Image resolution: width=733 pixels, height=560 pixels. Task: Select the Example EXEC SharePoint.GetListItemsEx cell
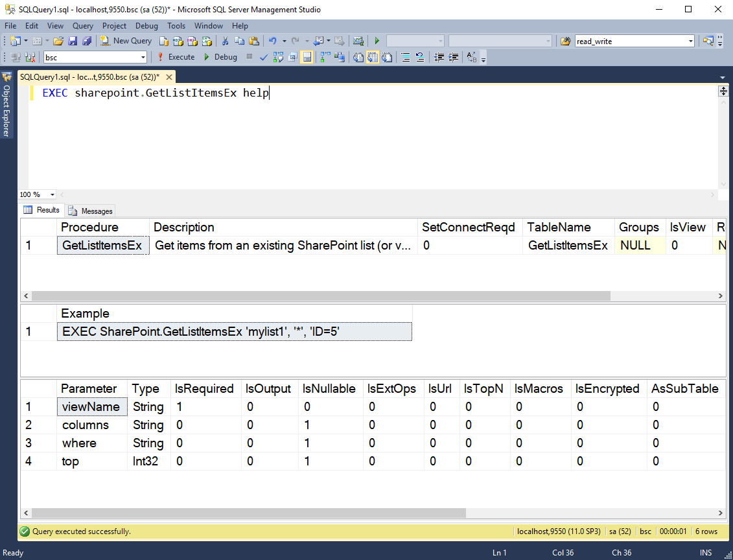[234, 331]
